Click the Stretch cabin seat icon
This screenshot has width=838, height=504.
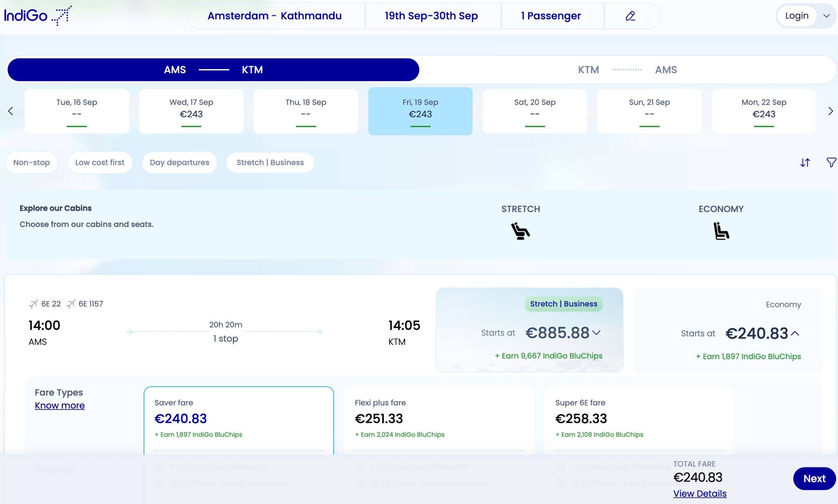coord(520,231)
